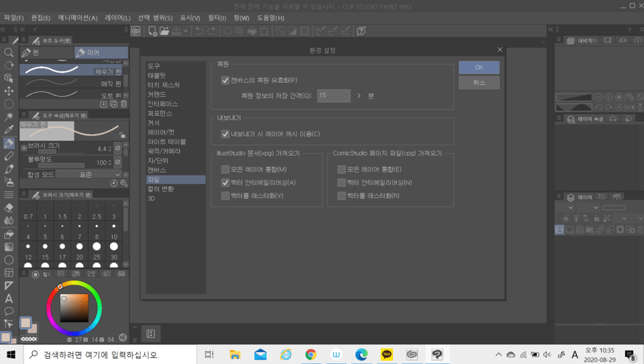Click the color wheel saturation square
Screen dimensions: 644x364
tap(74, 308)
